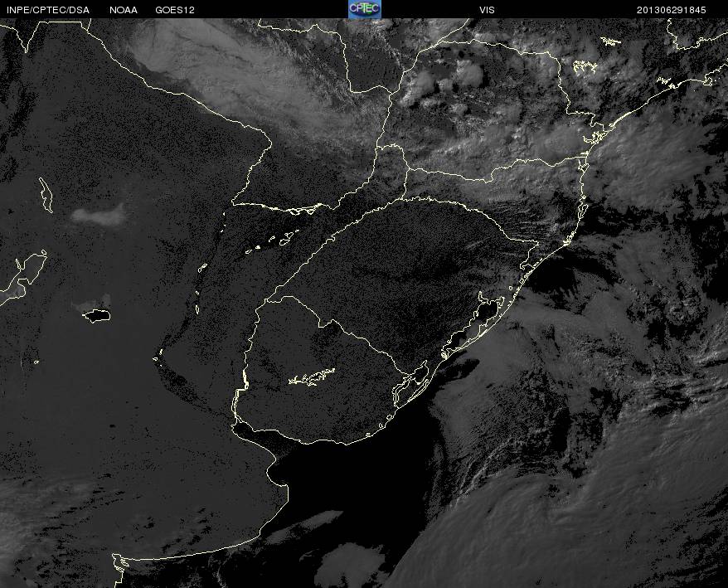Select the INPE/CPTEC/DSA header text
728x588 pixels.
click(48, 10)
